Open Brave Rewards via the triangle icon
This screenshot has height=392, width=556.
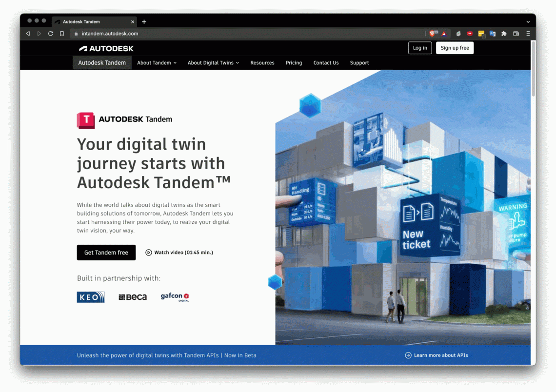[x=444, y=33]
